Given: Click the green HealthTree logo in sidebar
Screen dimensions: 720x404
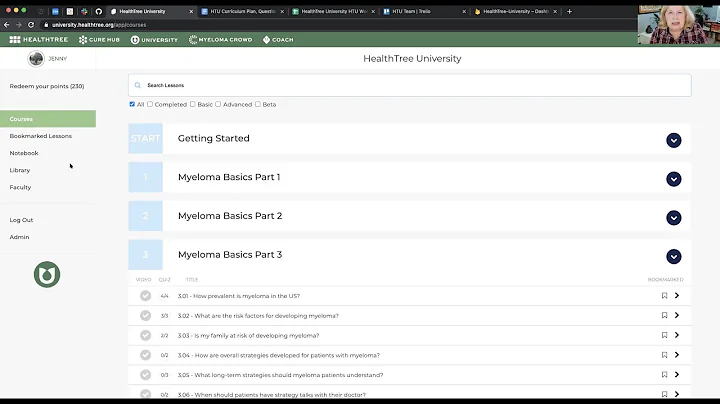Looking at the screenshot, I should click(47, 273).
